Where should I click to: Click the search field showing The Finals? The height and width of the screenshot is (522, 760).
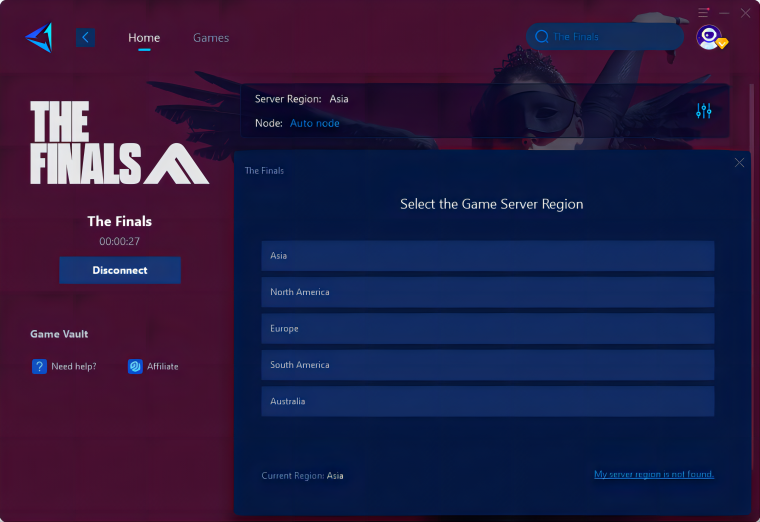point(604,36)
